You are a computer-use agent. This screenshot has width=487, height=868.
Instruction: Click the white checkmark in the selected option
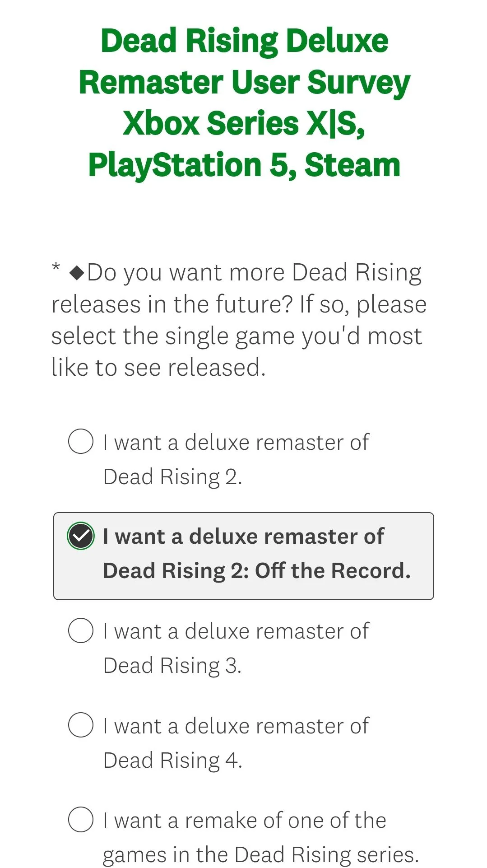coord(81,536)
